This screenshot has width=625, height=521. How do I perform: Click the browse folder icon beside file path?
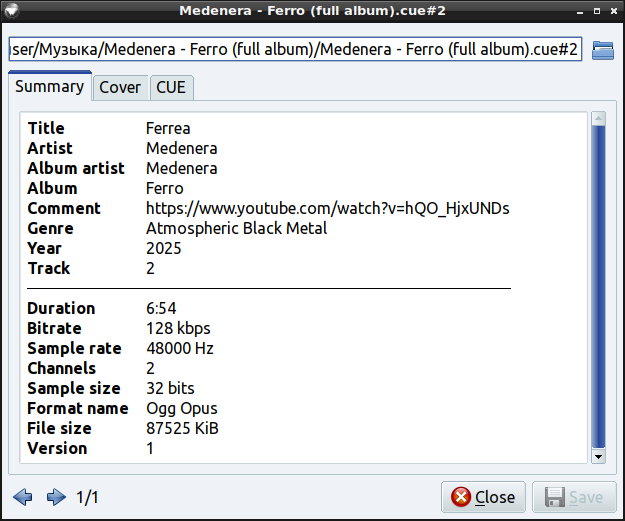(602, 50)
